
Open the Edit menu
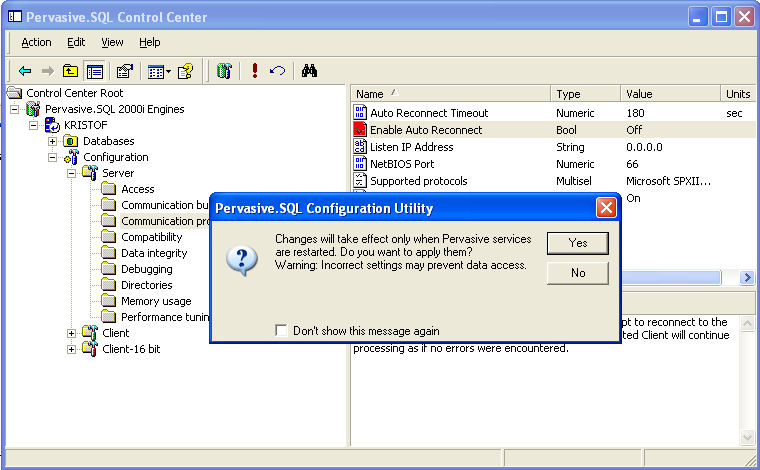[x=76, y=42]
